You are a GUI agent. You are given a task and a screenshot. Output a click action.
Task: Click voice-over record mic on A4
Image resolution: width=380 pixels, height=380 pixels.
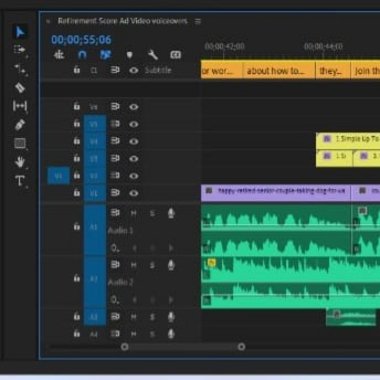tap(171, 333)
